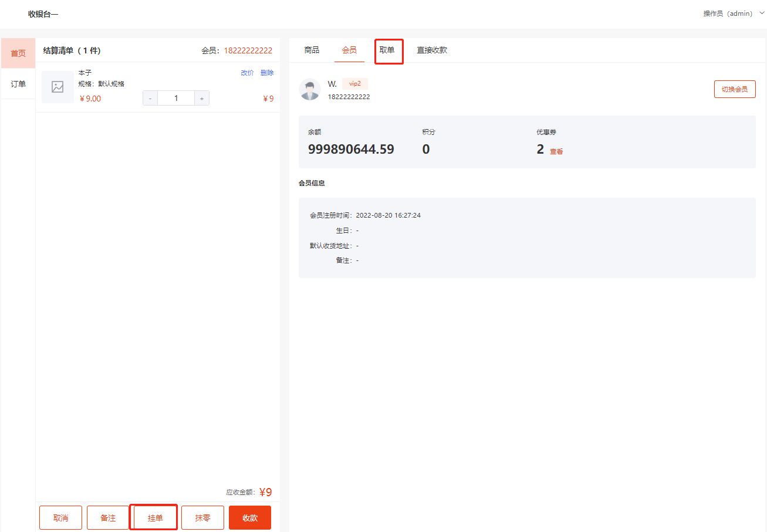Image resolution: width=767 pixels, height=532 pixels.
Task: Click the quantity input field
Action: tap(175, 99)
